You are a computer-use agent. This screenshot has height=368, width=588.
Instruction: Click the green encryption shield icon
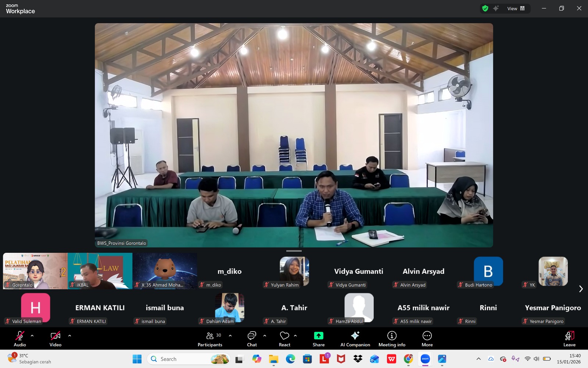(485, 8)
